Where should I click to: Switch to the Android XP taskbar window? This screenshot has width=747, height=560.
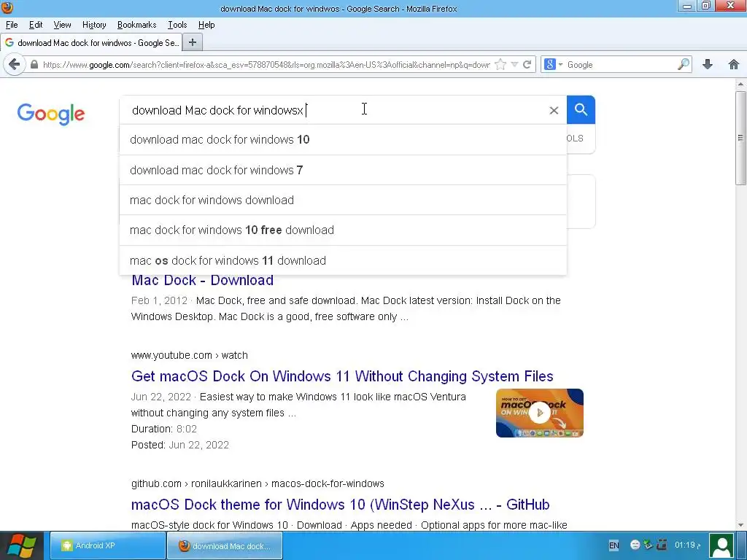point(108,545)
